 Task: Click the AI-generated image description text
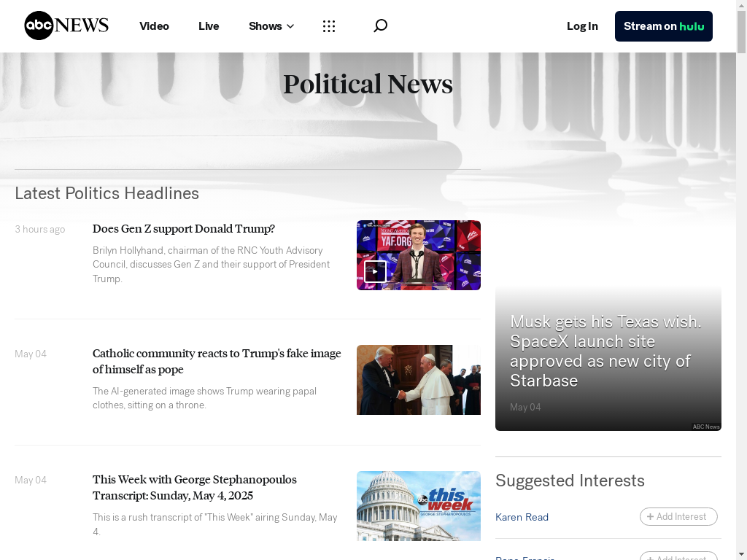204,398
